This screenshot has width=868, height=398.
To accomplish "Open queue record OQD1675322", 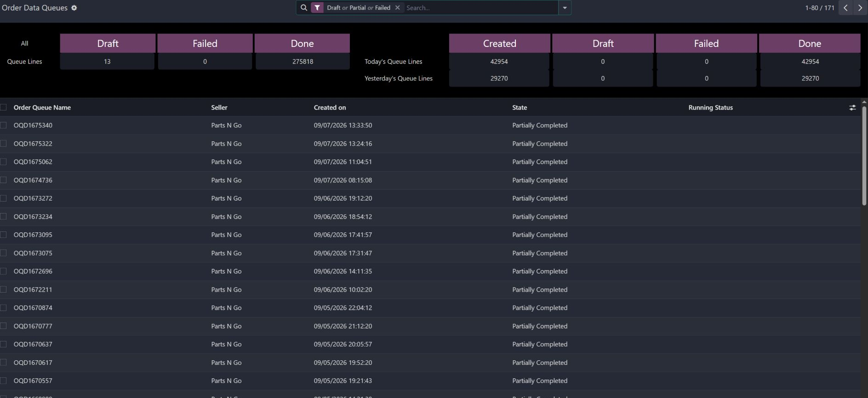I will [33, 144].
